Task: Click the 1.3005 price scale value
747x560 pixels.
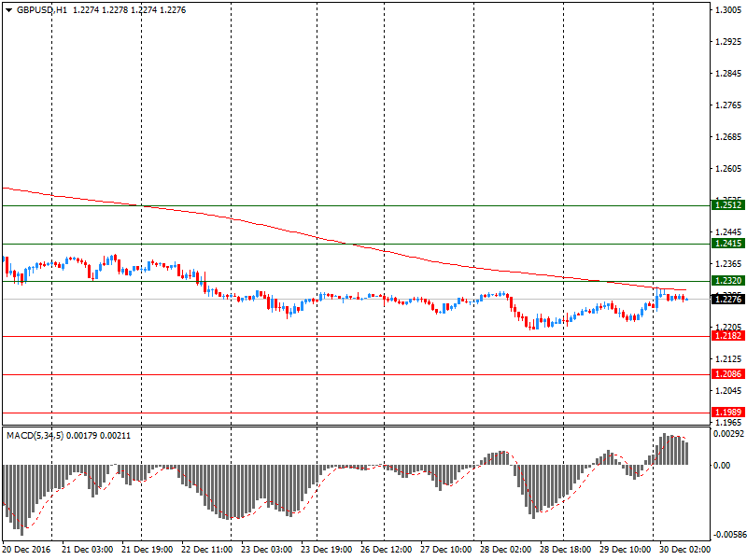Action: click(728, 10)
